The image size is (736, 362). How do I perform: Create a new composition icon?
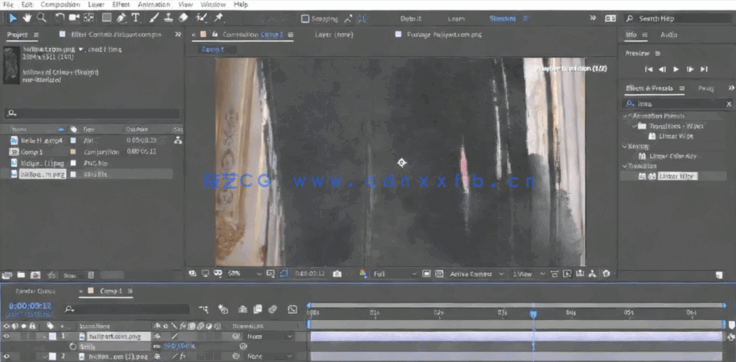coord(36,275)
